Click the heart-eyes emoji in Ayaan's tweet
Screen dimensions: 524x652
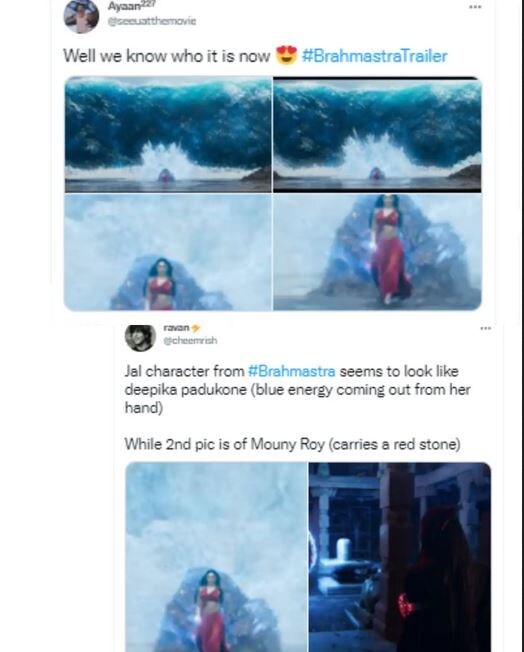click(x=287, y=55)
